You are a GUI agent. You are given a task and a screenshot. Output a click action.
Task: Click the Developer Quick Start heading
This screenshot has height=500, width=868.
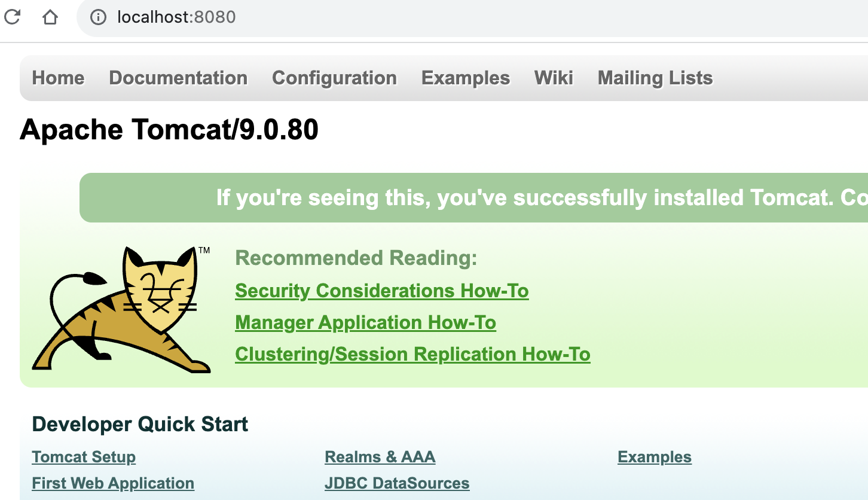(x=140, y=424)
